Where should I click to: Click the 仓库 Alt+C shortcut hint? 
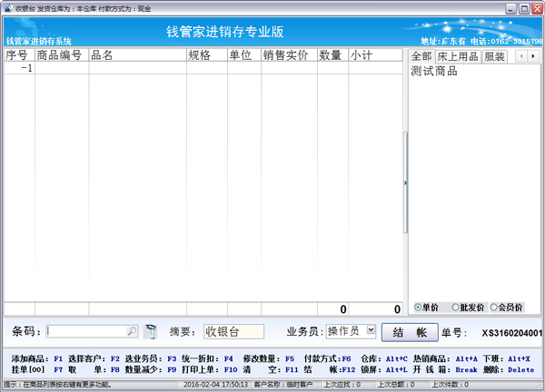point(384,358)
